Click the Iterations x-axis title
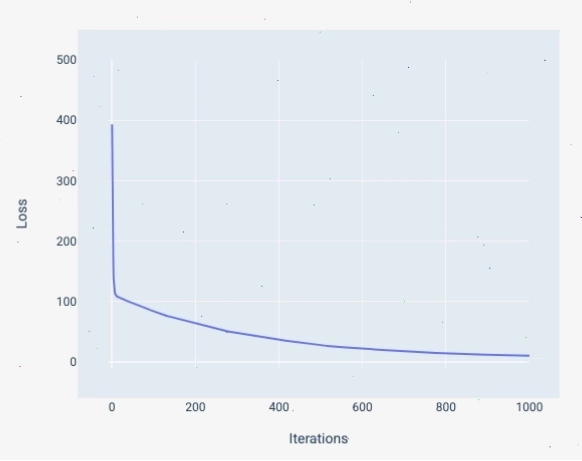This screenshot has width=582, height=461. coord(318,439)
